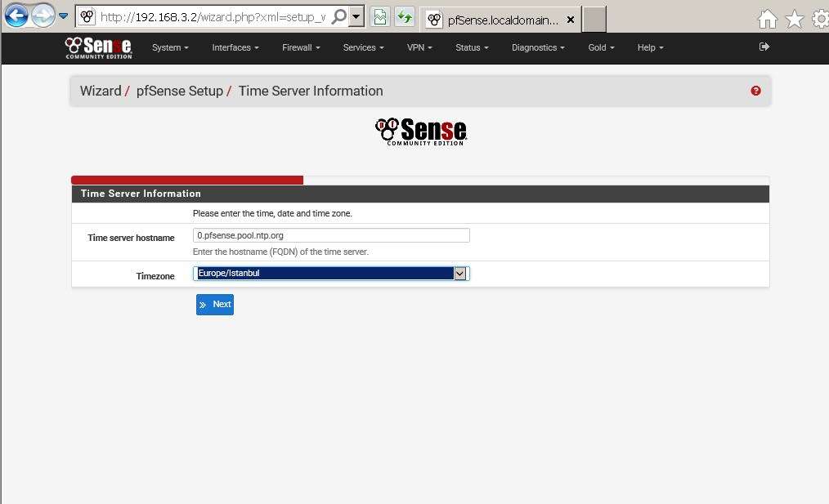The width and height of the screenshot is (829, 504).
Task: Click the browser Back arrow button
Action: pyautogui.click(x=16, y=16)
